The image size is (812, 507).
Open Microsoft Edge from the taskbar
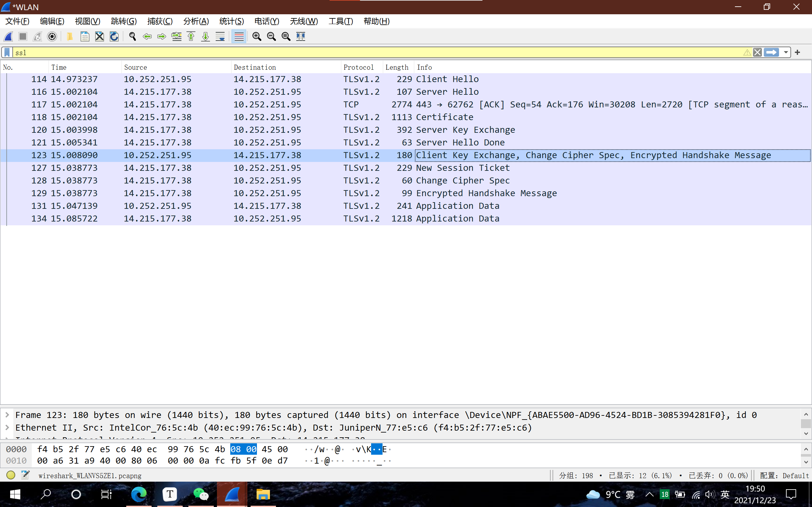point(139,494)
